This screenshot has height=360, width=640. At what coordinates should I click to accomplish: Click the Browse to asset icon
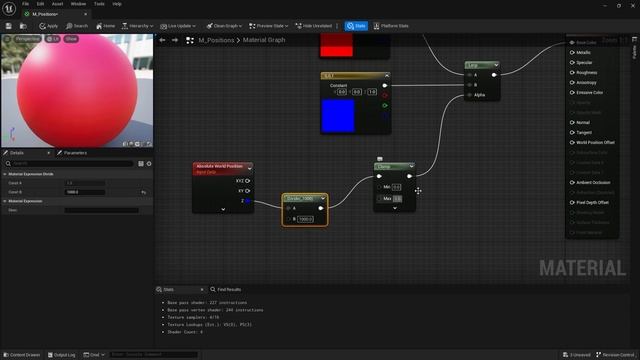(x=23, y=26)
